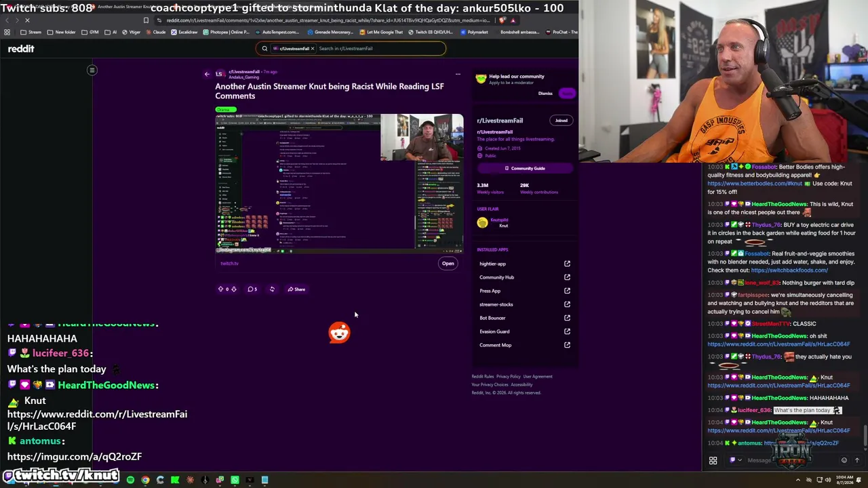Open the post comments (5)
This screenshot has height=488, width=868.
pos(252,289)
